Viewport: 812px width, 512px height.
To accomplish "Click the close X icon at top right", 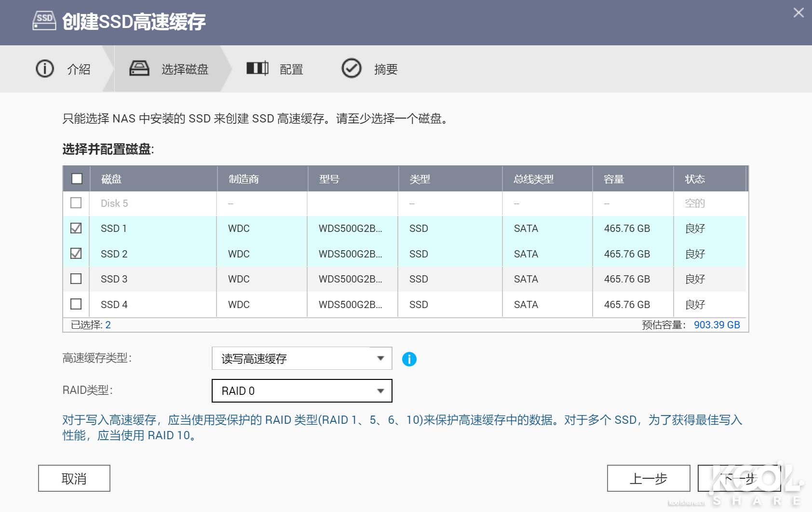I will click(x=798, y=13).
